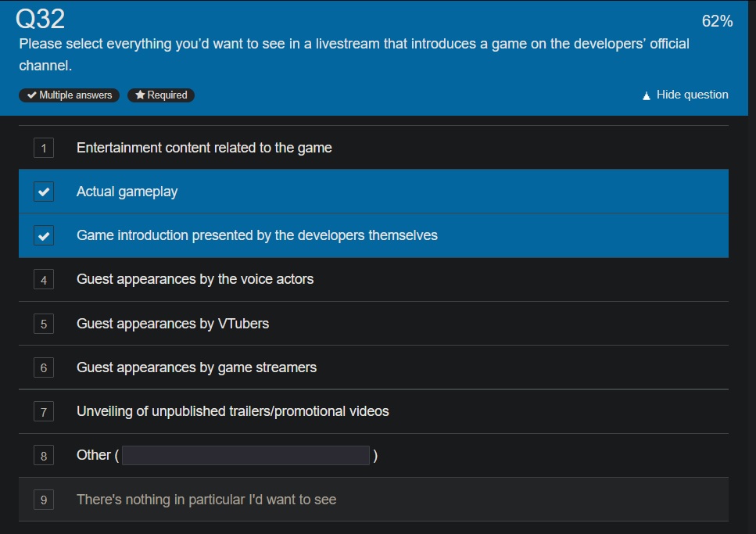Click the question text about the livestream

354,55
